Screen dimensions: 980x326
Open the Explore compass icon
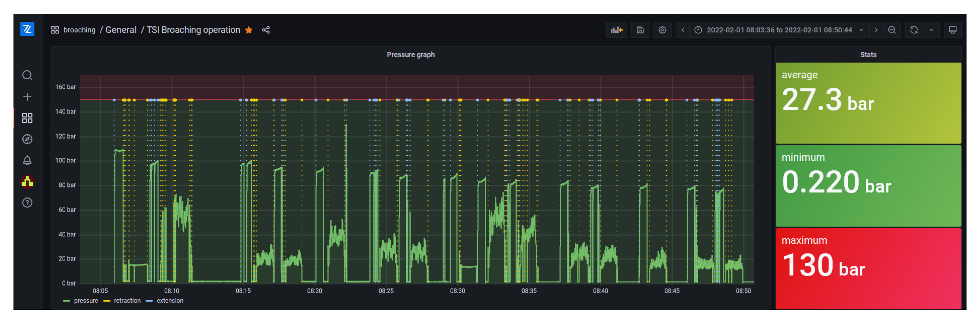pos(27,139)
